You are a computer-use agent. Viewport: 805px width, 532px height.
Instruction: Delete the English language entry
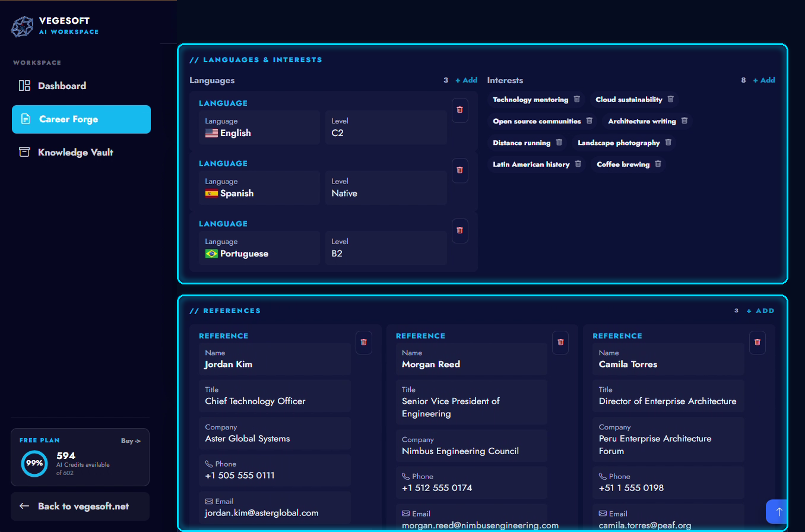pyautogui.click(x=459, y=110)
